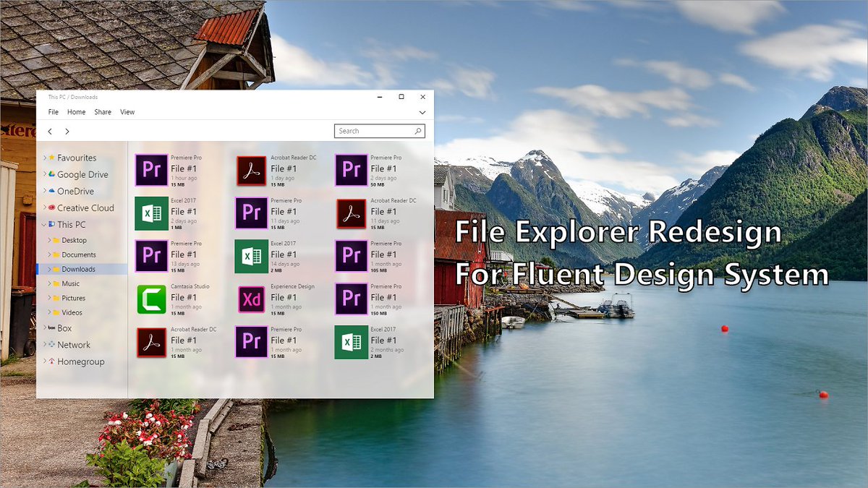Expand the Homegroup tree node chevron
Screen dimensions: 868x488
tap(44, 361)
